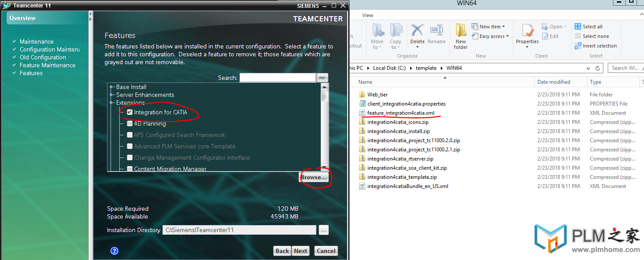Sort files by Date modified column
Viewport: 644px width, 260px height.
click(554, 82)
